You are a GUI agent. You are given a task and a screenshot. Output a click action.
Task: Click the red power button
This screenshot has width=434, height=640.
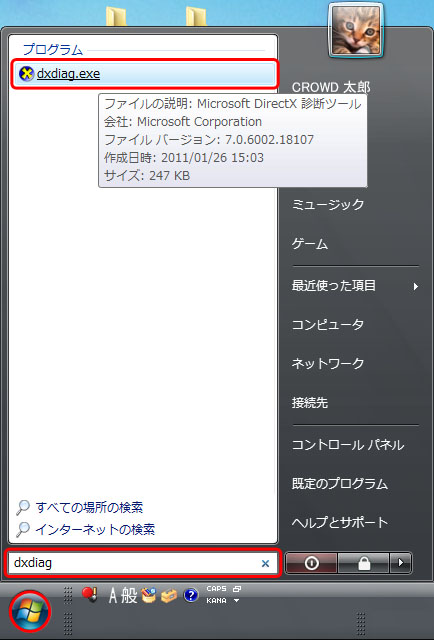(312, 563)
